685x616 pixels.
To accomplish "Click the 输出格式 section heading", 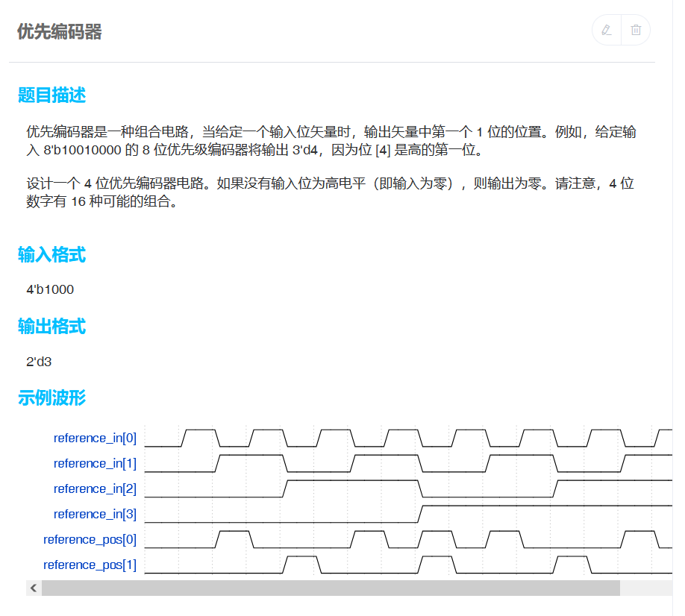I will tap(51, 327).
